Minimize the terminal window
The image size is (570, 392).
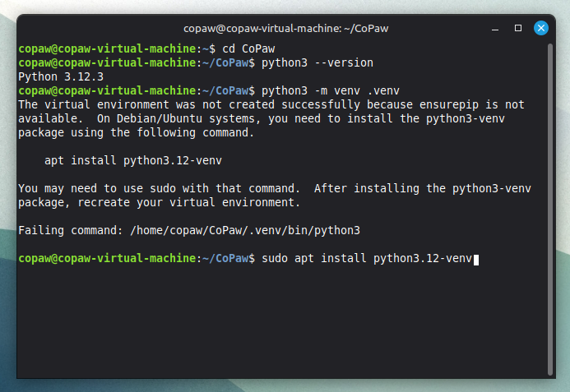[495, 28]
